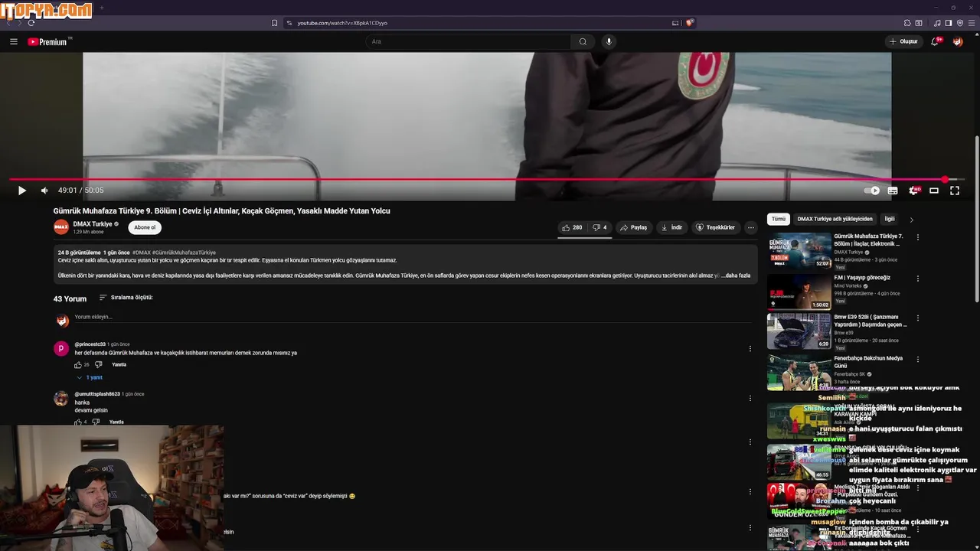
Task: Click the #DMAX hashtag
Action: coord(142,253)
